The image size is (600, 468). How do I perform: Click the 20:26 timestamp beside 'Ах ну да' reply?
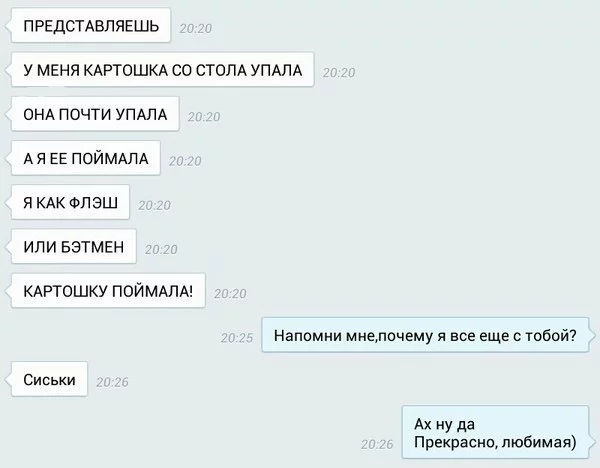(377, 444)
